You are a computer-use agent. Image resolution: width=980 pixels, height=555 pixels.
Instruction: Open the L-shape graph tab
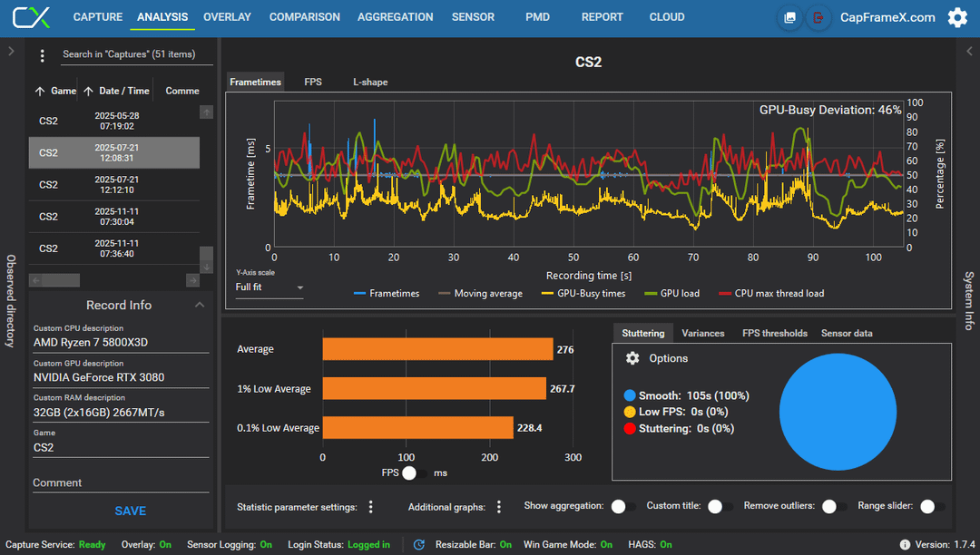point(370,82)
